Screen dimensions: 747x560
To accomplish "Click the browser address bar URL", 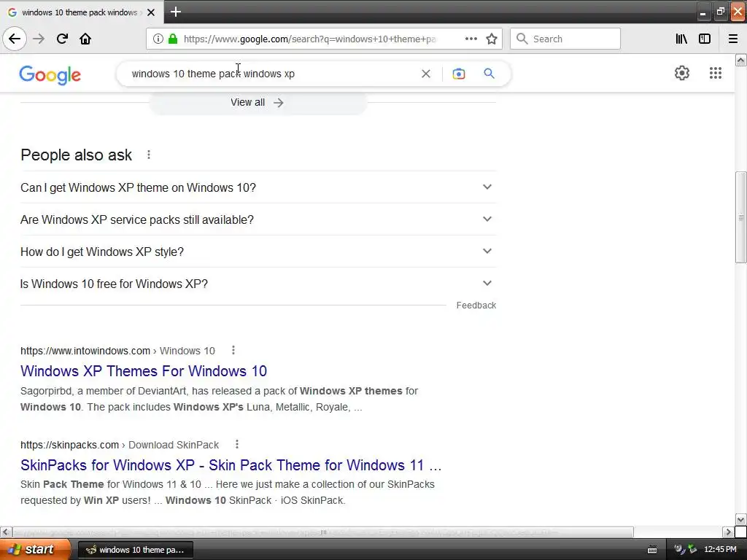I will (309, 39).
